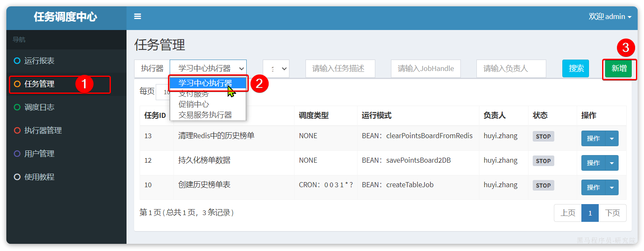Open the 欢迎 admin user dropdown
The width and height of the screenshot is (644, 251).
[610, 16]
